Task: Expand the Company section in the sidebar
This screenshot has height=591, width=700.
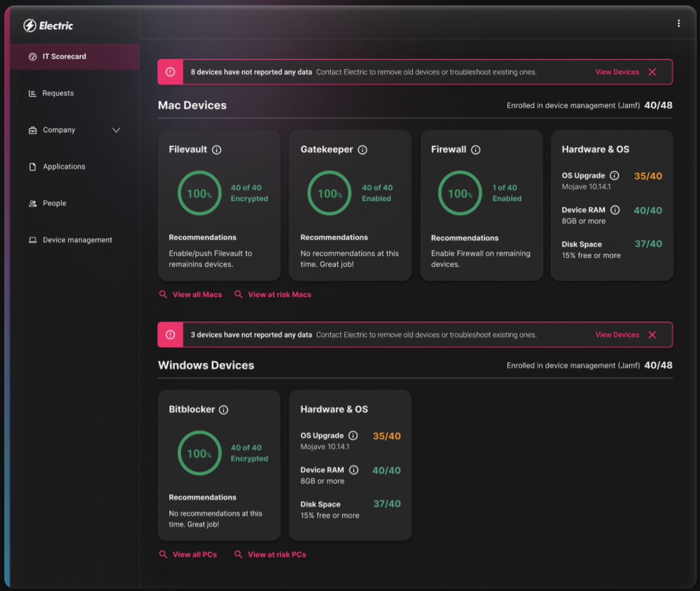Action: (116, 130)
